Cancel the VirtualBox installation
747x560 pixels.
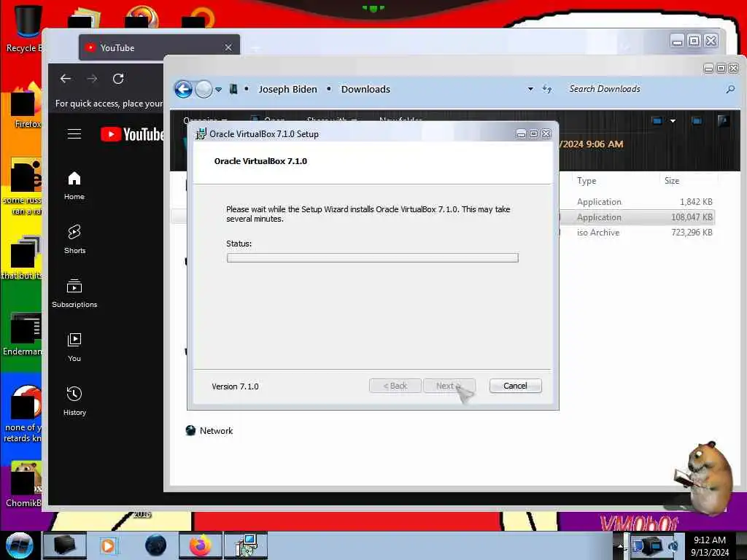point(515,386)
